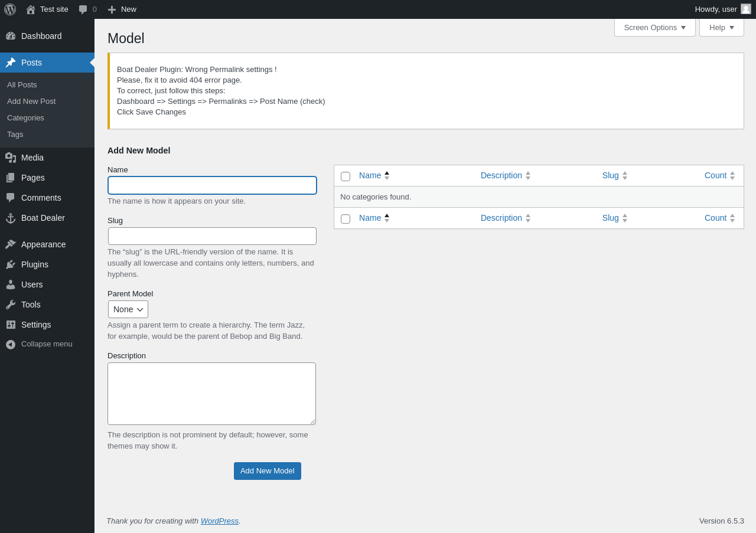Viewport: 756px width, 533px height.
Task: Open the Boat Dealer menu item
Action: coord(47,218)
